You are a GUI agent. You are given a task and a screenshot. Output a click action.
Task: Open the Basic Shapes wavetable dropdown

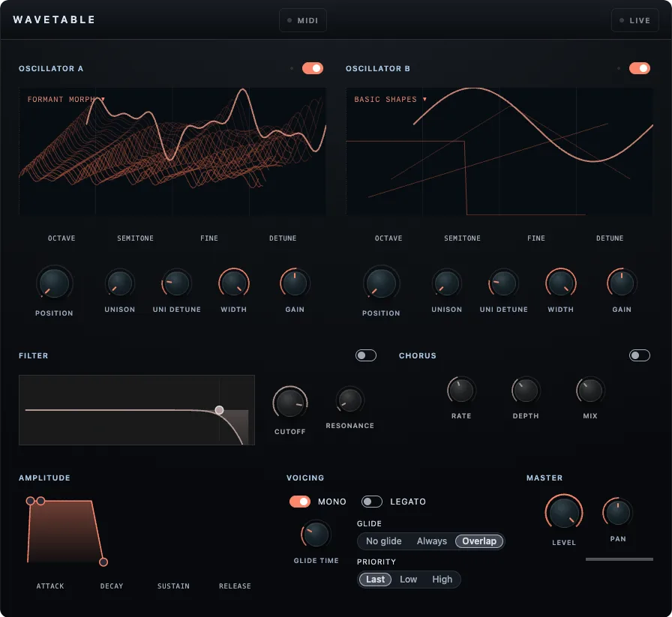tap(390, 99)
